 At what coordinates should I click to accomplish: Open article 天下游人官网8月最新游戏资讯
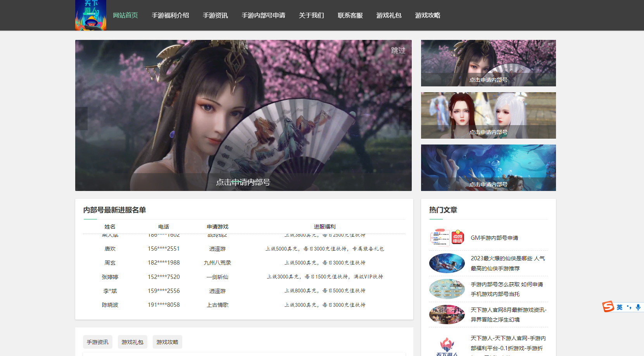click(x=509, y=315)
